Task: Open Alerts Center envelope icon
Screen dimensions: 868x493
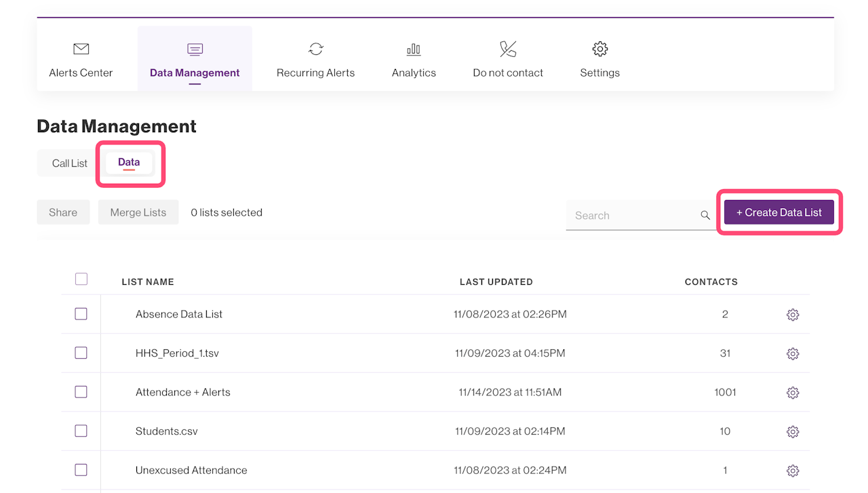Action: 81,49
